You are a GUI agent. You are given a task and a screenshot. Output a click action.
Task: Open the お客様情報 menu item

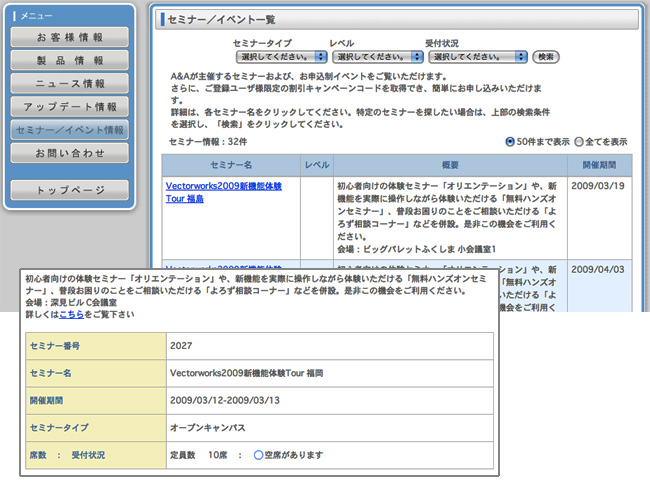[x=69, y=38]
